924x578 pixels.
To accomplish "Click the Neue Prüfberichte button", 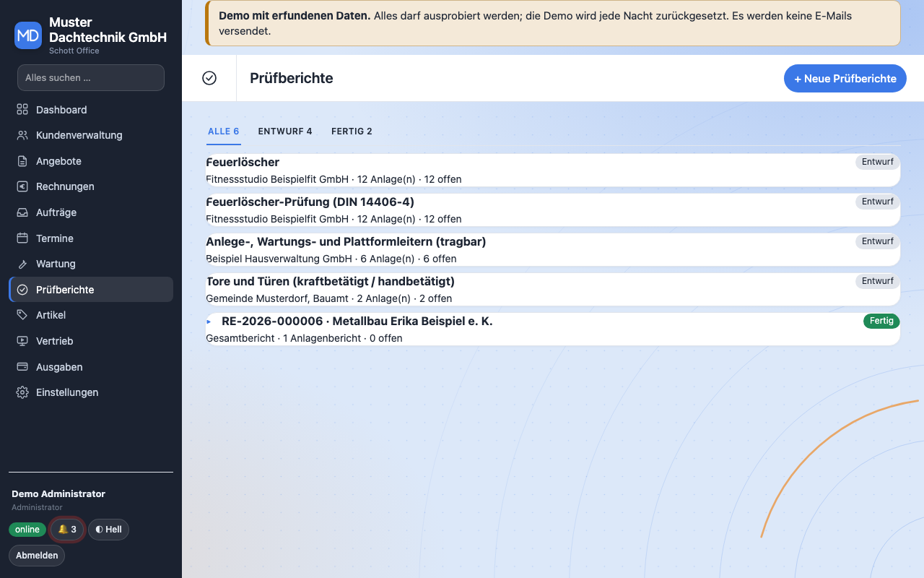I will tap(845, 78).
